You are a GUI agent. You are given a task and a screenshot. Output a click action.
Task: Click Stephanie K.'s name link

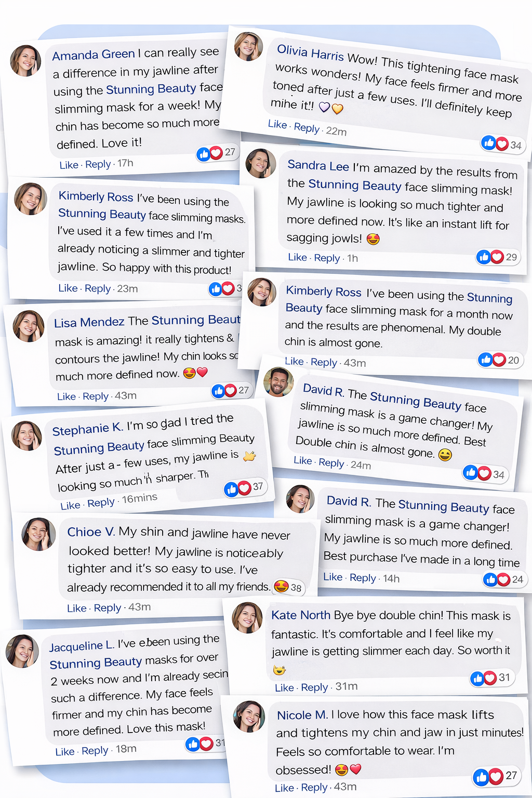tap(87, 430)
